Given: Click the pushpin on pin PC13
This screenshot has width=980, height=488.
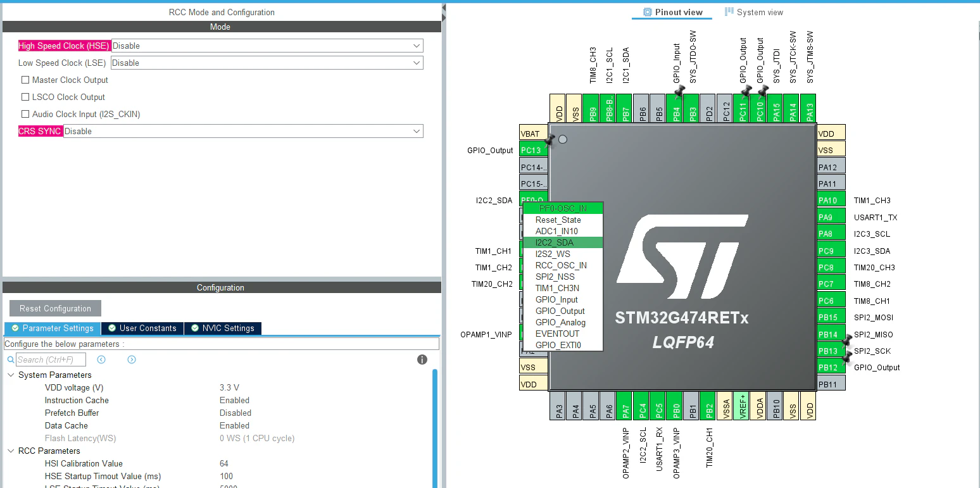Looking at the screenshot, I should click(549, 141).
